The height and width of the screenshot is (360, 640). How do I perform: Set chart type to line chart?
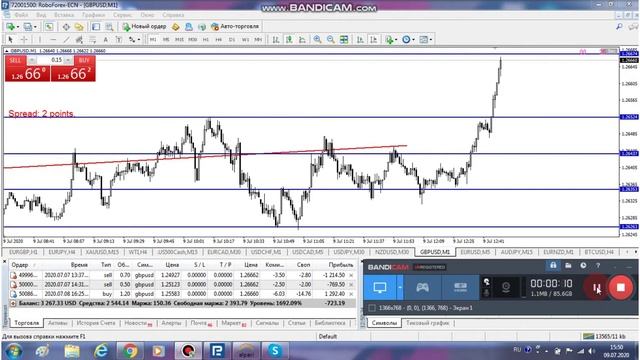(302, 40)
